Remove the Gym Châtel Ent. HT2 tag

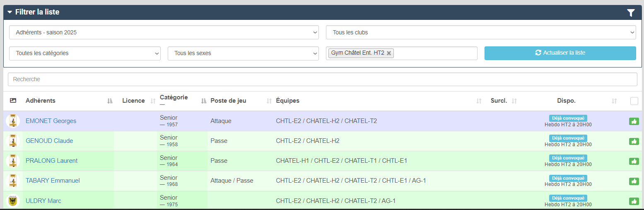tap(389, 53)
